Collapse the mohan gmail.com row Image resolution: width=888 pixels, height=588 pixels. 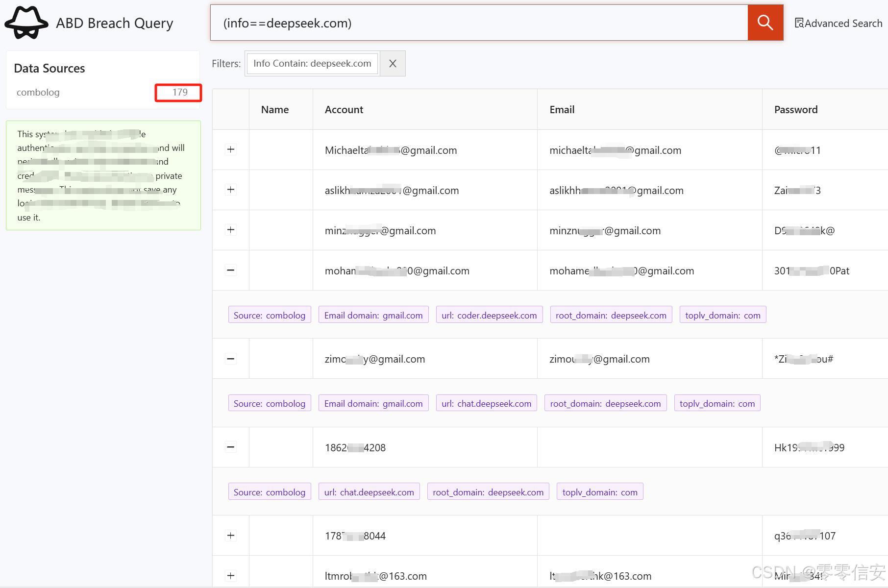pyautogui.click(x=231, y=270)
